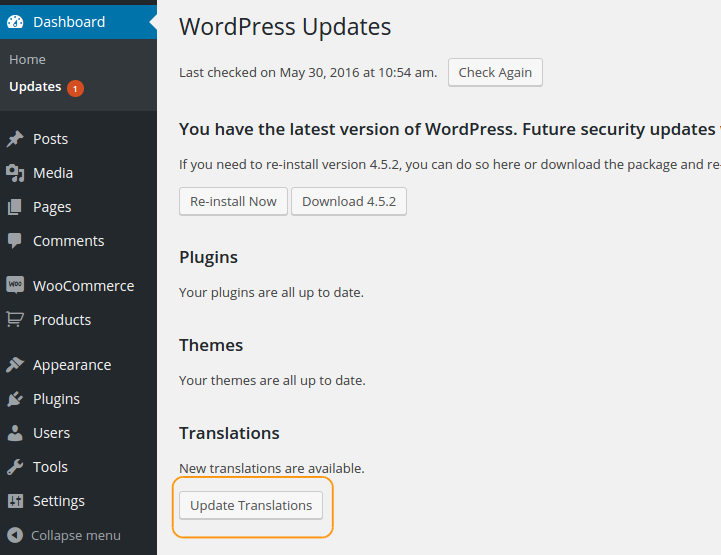
Task: Click the orange updates count badge
Action: pos(75,88)
